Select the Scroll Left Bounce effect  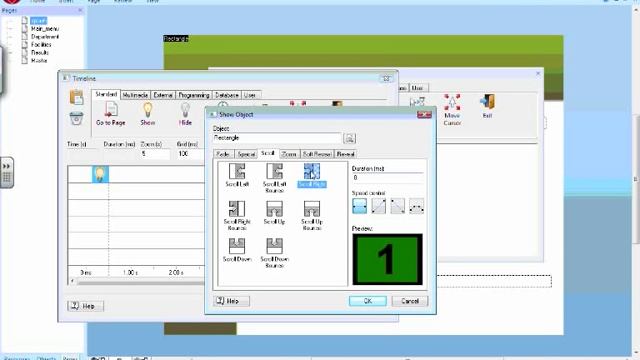pos(274,178)
